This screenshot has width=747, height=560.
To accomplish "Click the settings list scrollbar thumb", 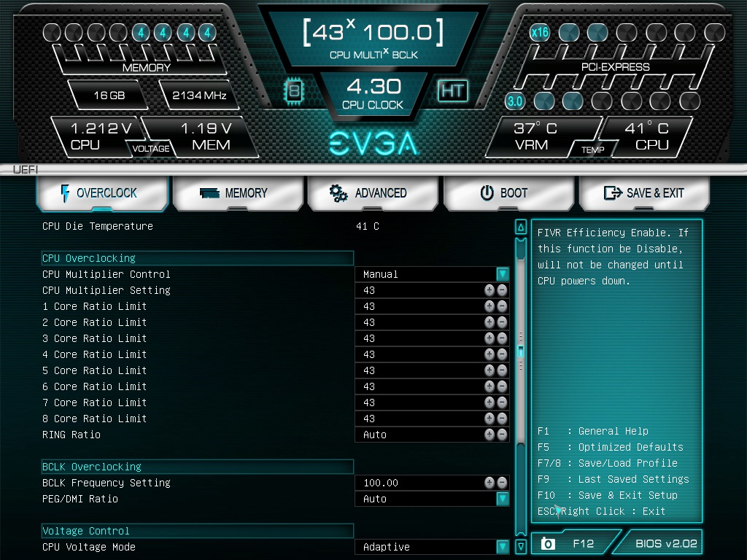I will pos(521,351).
